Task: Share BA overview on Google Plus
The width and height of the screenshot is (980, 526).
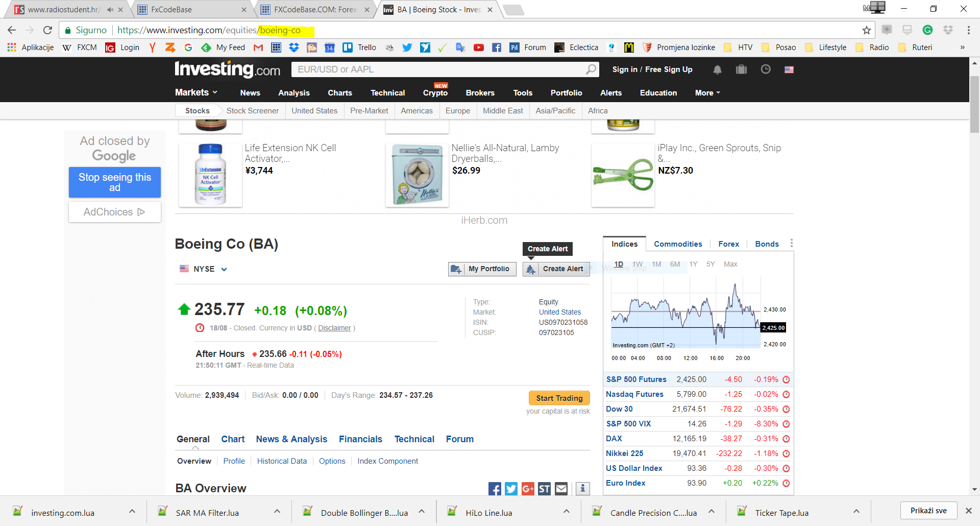Action: tap(528, 489)
